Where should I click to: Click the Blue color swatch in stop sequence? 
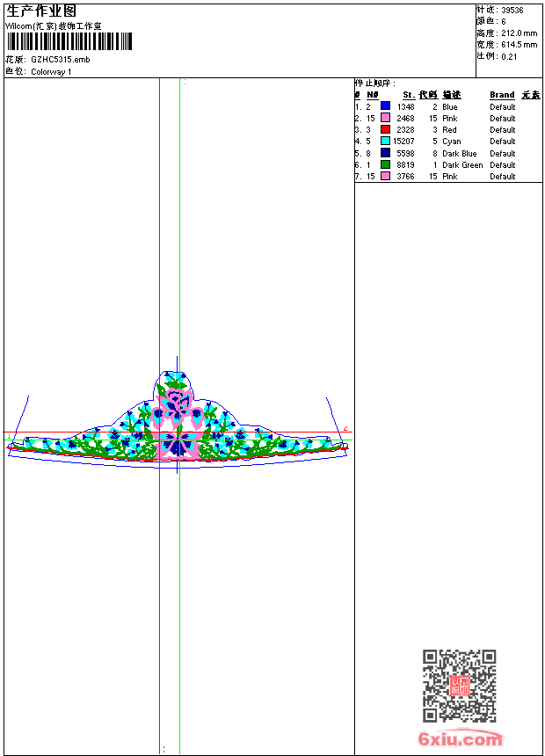click(385, 106)
